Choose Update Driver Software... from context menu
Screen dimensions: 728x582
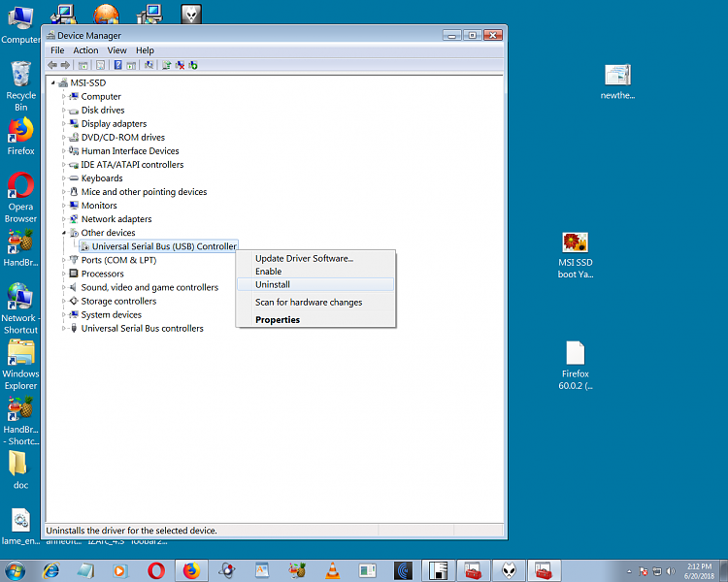click(x=315, y=259)
